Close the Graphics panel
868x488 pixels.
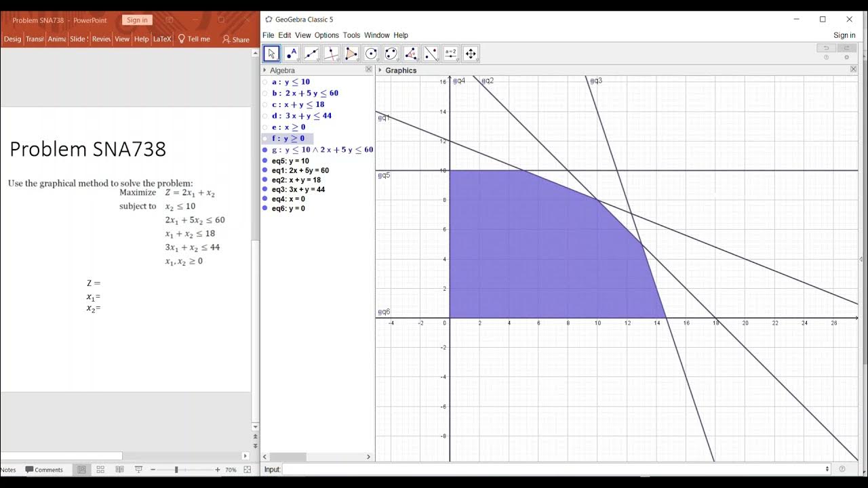854,70
